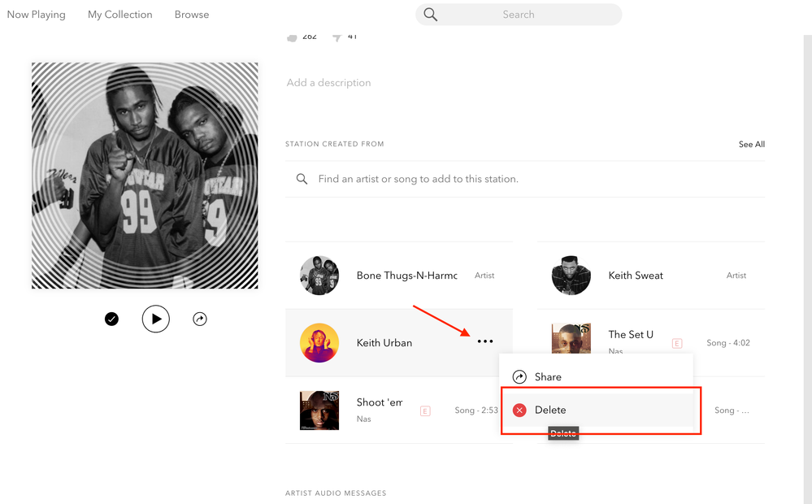
Task: Toggle the checkmark icon beside the play button
Action: coord(112,319)
